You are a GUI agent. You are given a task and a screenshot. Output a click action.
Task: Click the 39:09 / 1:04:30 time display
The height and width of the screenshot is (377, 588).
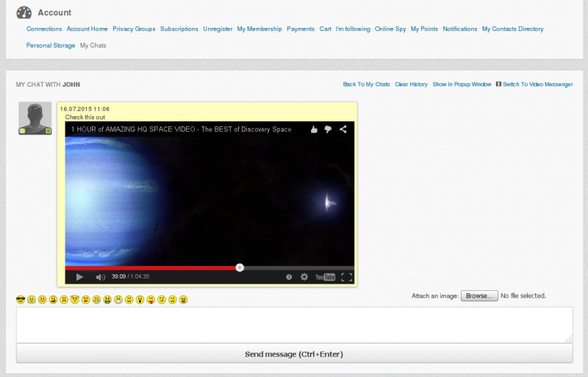130,276
